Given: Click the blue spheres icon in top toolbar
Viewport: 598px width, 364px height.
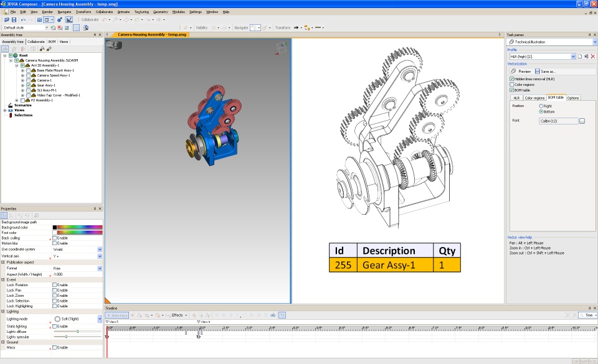Looking at the screenshot, I should pos(60,19).
